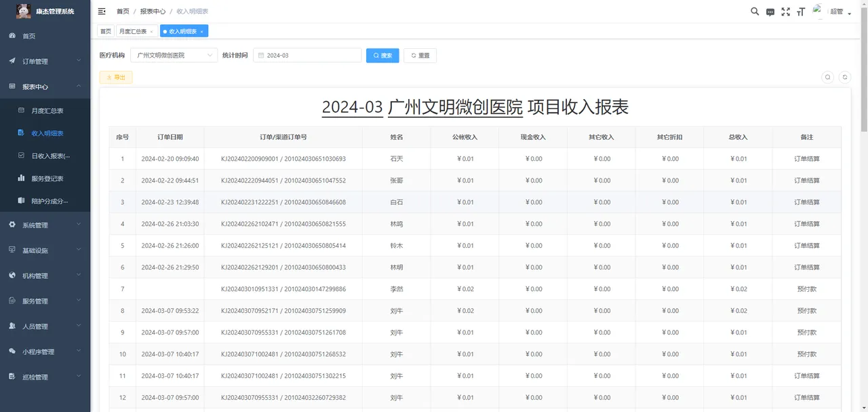Open the font size adjustment icon
This screenshot has height=412, width=868.
coord(801,12)
